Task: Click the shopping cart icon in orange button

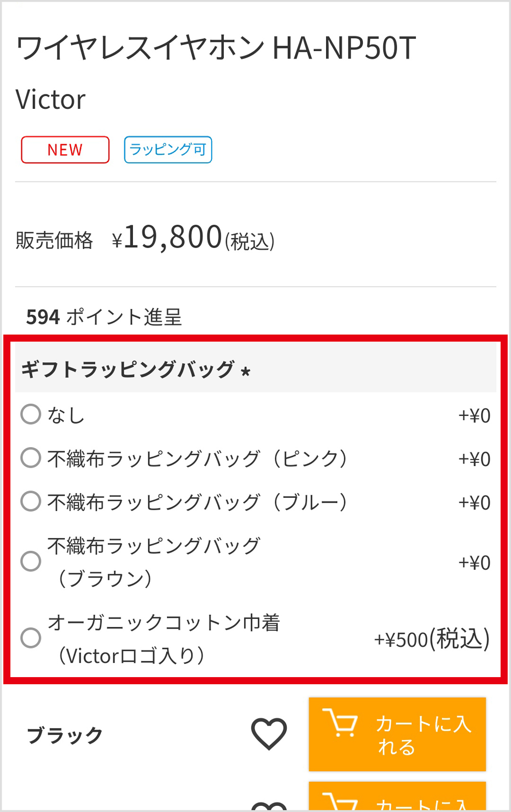Action: point(340,723)
